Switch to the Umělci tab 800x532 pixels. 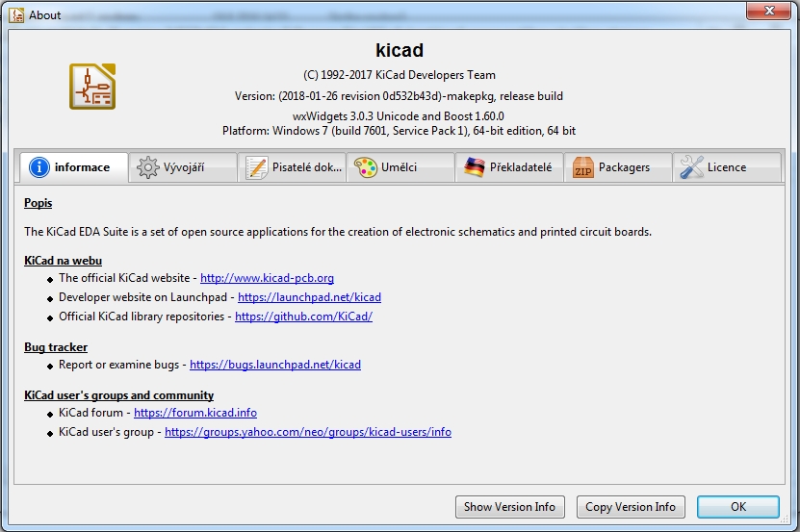(x=400, y=167)
